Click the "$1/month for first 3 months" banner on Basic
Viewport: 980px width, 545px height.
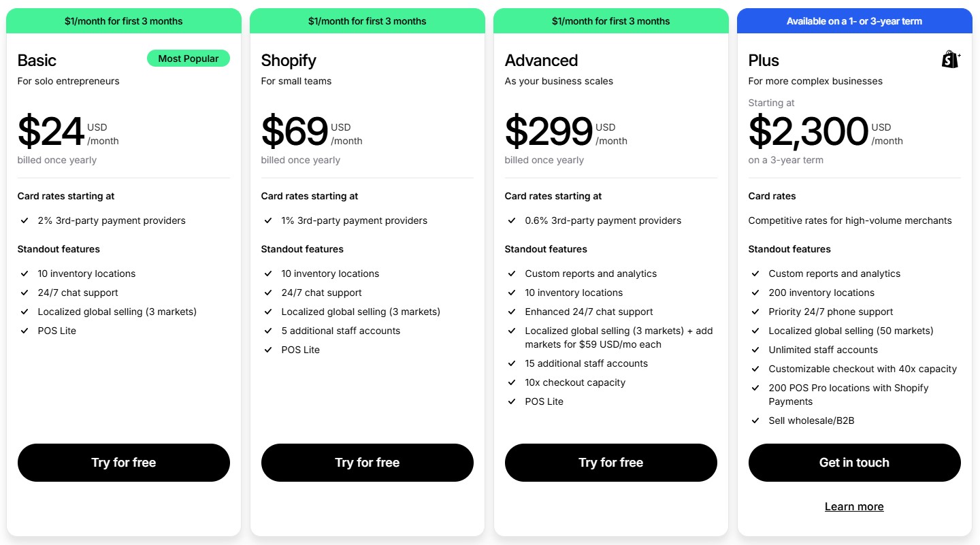tap(123, 20)
